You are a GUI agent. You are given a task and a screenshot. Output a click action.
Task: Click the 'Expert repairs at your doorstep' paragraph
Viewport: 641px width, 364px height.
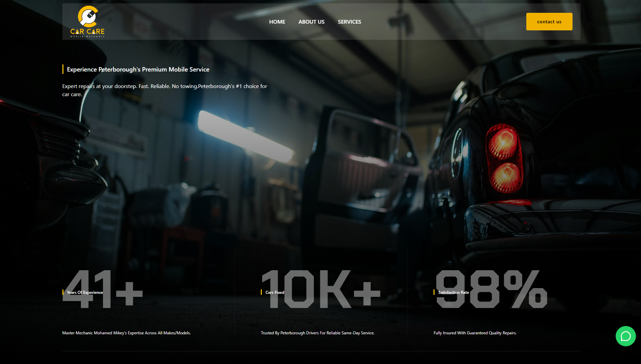coord(165,90)
